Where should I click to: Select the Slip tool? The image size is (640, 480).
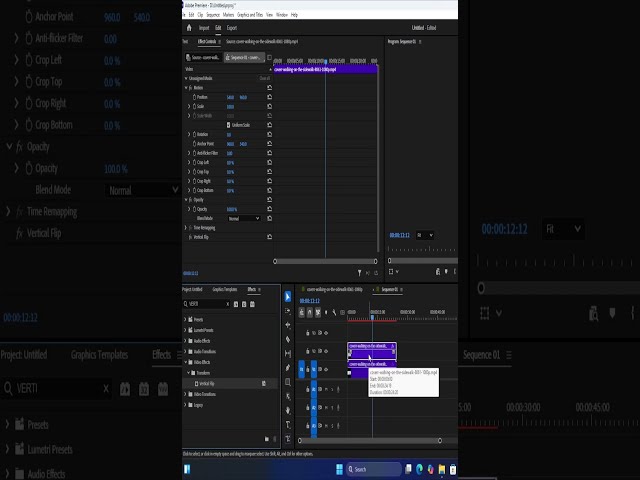(287, 354)
